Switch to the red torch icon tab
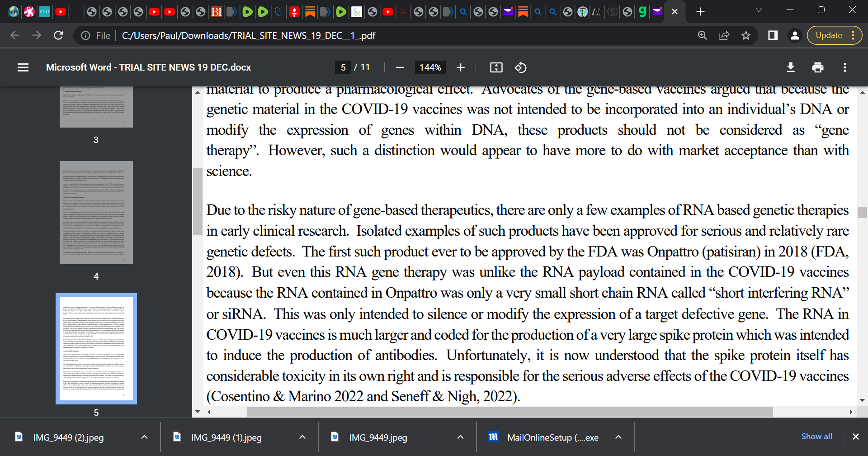 [x=294, y=12]
